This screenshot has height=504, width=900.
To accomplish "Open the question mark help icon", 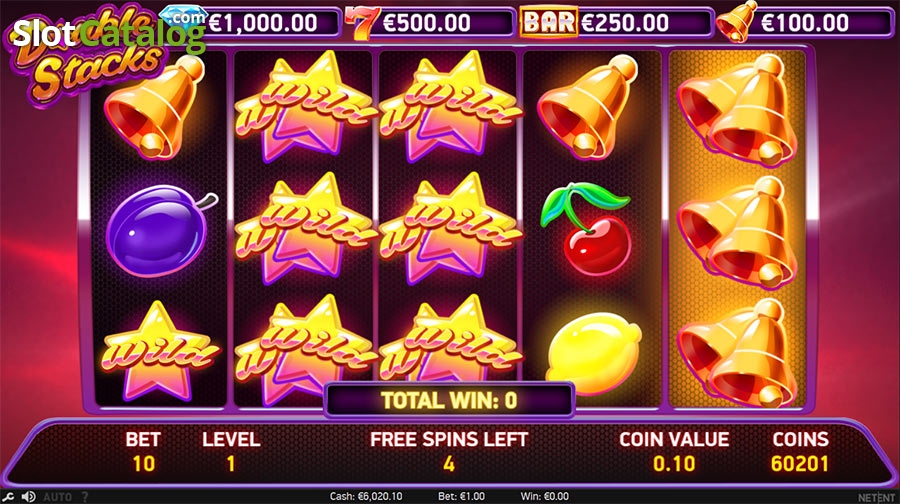I will click(85, 497).
